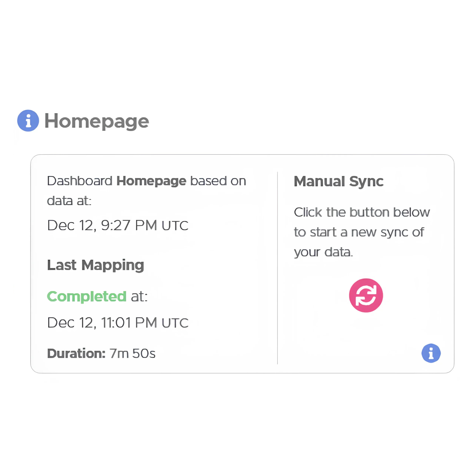Click the Manual Sync heading
The image size is (476, 476).
[338, 181]
